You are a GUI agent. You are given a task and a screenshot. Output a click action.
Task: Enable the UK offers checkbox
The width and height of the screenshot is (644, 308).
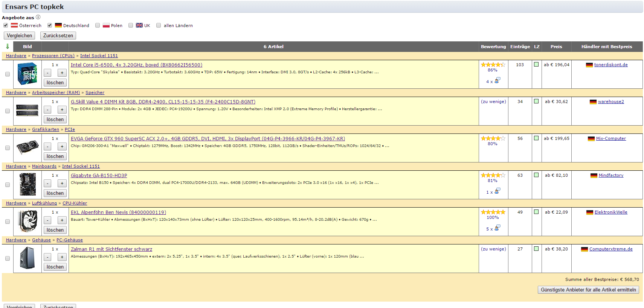click(x=131, y=25)
